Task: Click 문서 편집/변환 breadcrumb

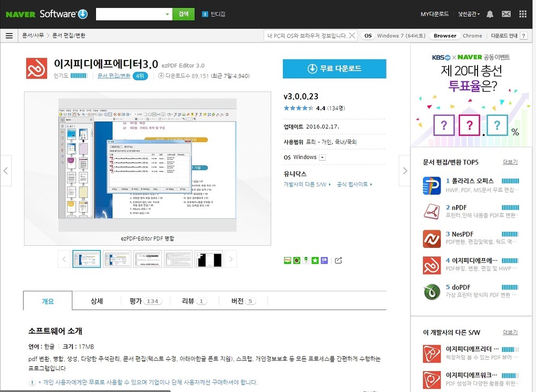Action: pyautogui.click(x=69, y=35)
